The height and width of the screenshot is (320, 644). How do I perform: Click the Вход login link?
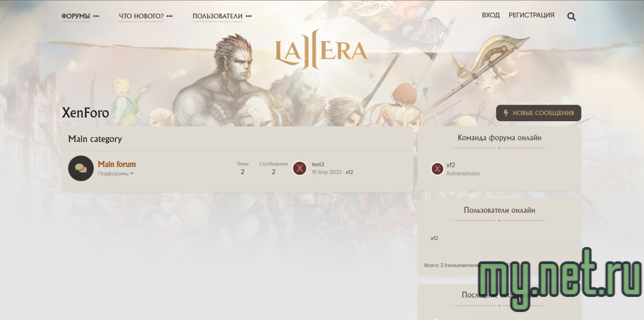pos(491,15)
